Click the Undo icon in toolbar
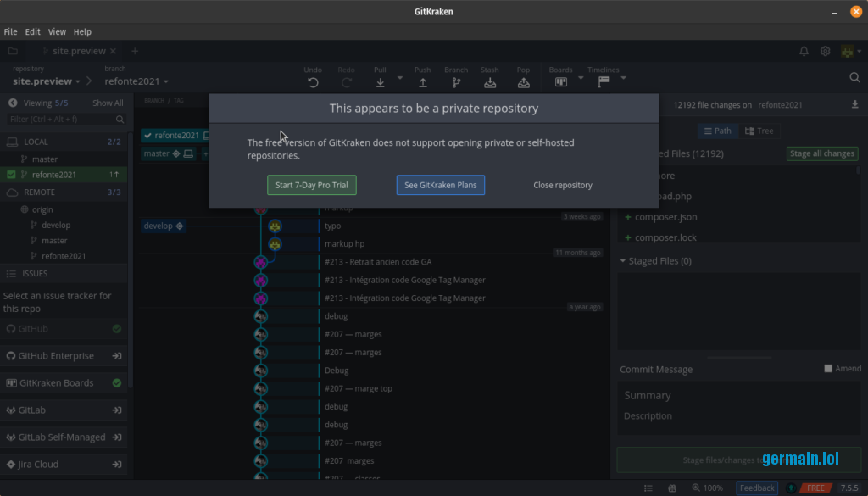The width and height of the screenshot is (868, 496). 313,82
